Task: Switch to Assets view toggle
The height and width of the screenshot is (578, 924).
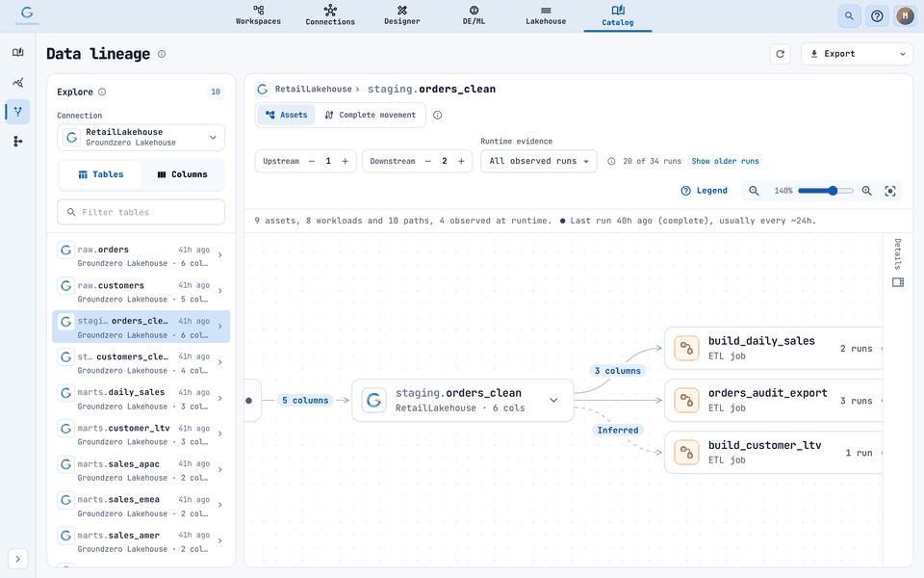Action: [x=287, y=115]
